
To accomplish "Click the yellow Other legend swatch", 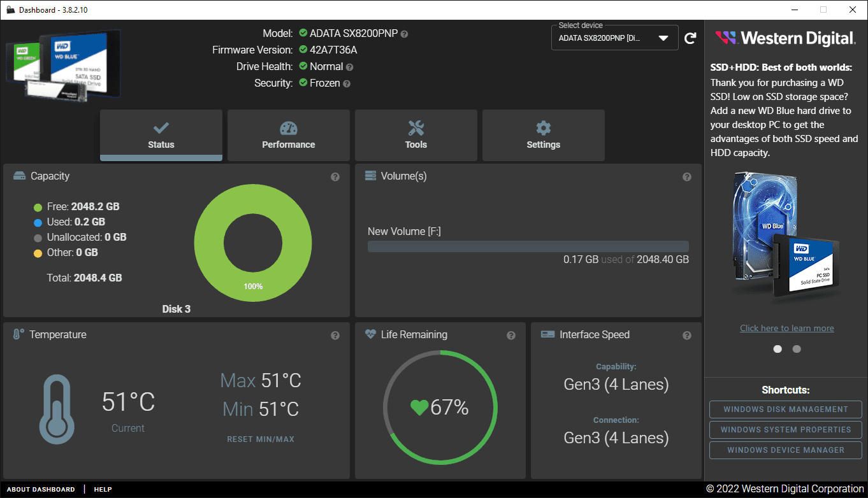I will [x=38, y=253].
